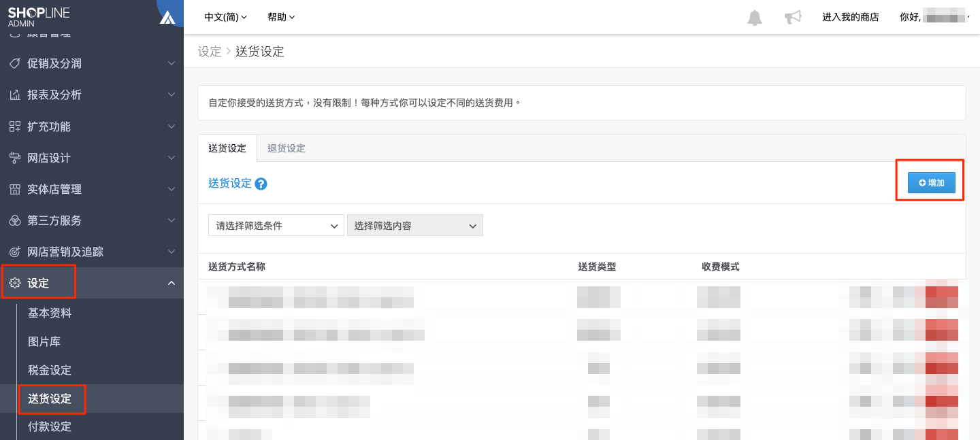Open the 中文(简) language dropdown
Viewport: 980px width, 440px height.
click(x=226, y=17)
